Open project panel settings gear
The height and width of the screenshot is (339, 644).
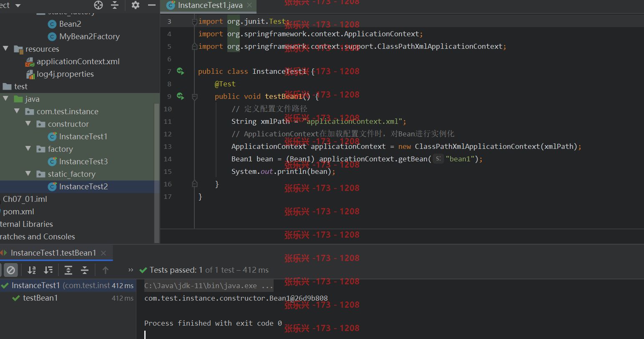coord(136,5)
